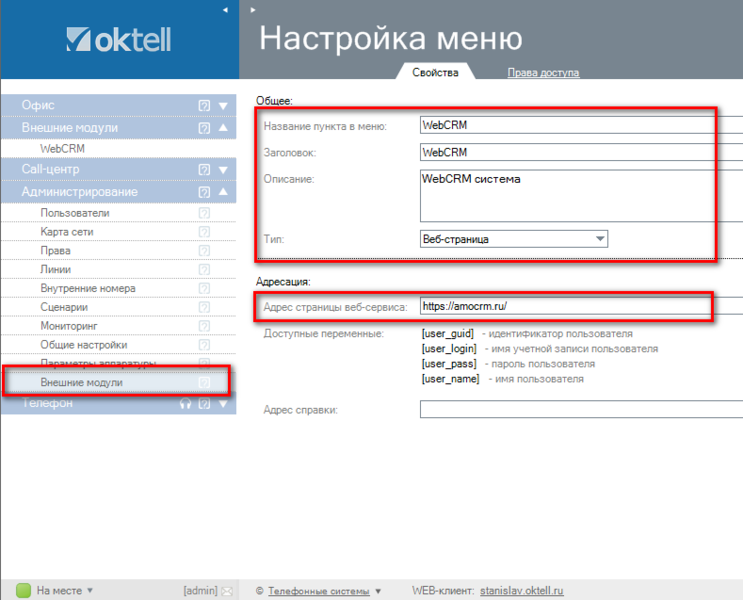Click the green status indicator icon
This screenshot has height=600, width=743.
[23, 590]
